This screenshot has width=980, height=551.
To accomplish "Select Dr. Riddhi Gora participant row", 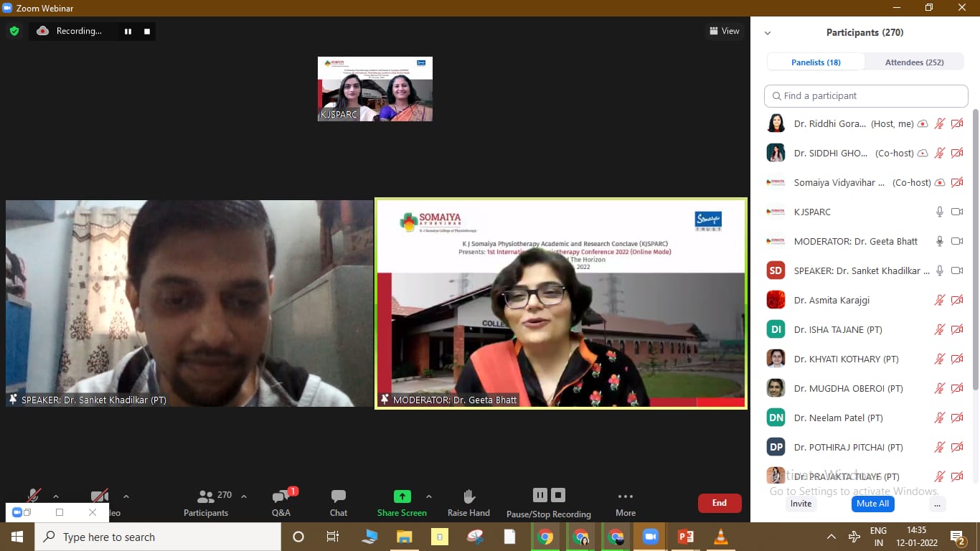I will pos(866,123).
